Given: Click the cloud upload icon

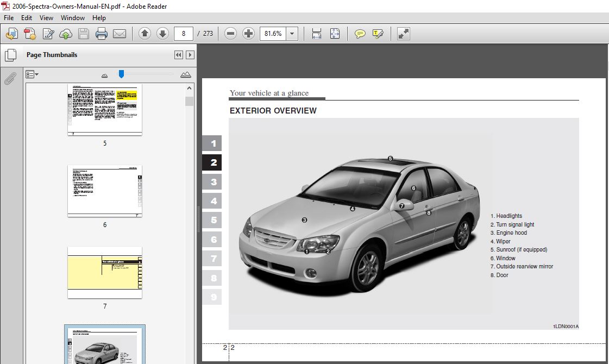Looking at the screenshot, I should click(66, 34).
